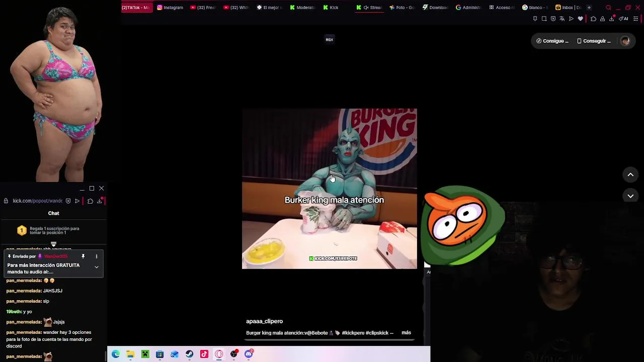Viewport: 644px width, 362px height.
Task: Expand caption with 'más' link
Action: (406, 333)
